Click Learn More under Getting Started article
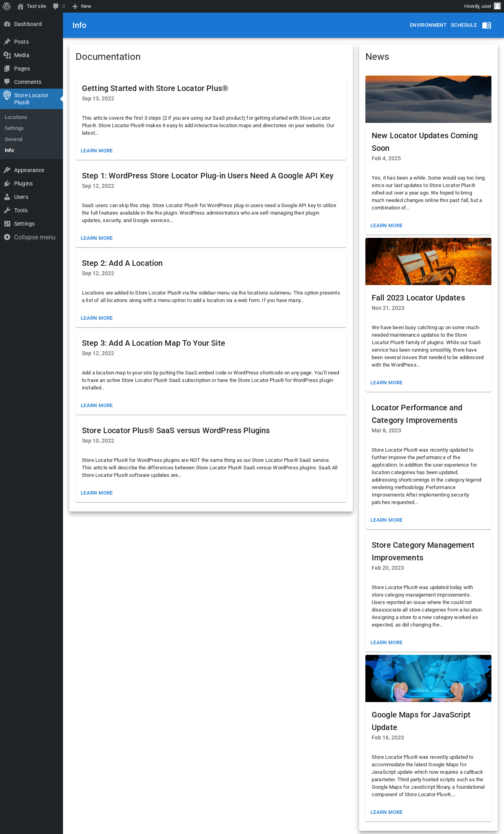 (x=97, y=151)
